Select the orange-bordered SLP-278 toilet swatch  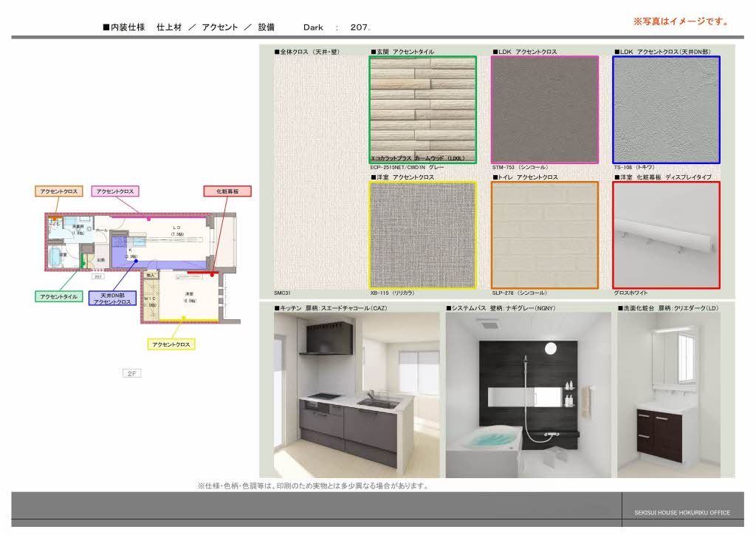pos(545,235)
